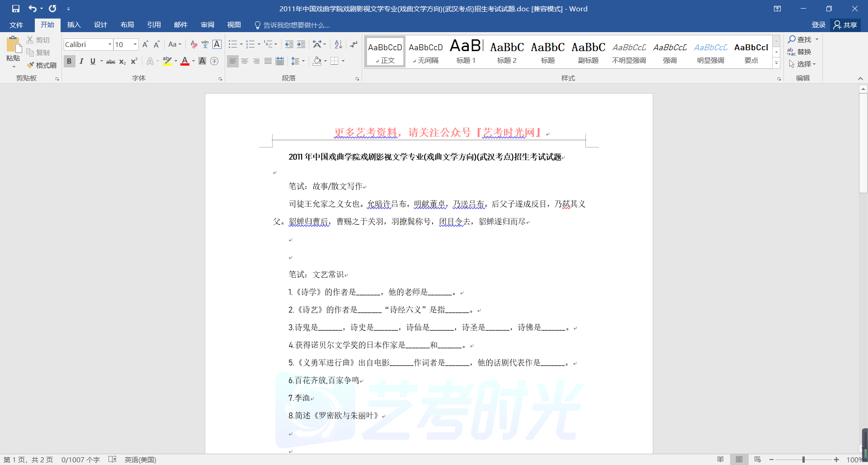
Task: Click the 告诉我您想要做什么 search box
Action: [x=296, y=25]
